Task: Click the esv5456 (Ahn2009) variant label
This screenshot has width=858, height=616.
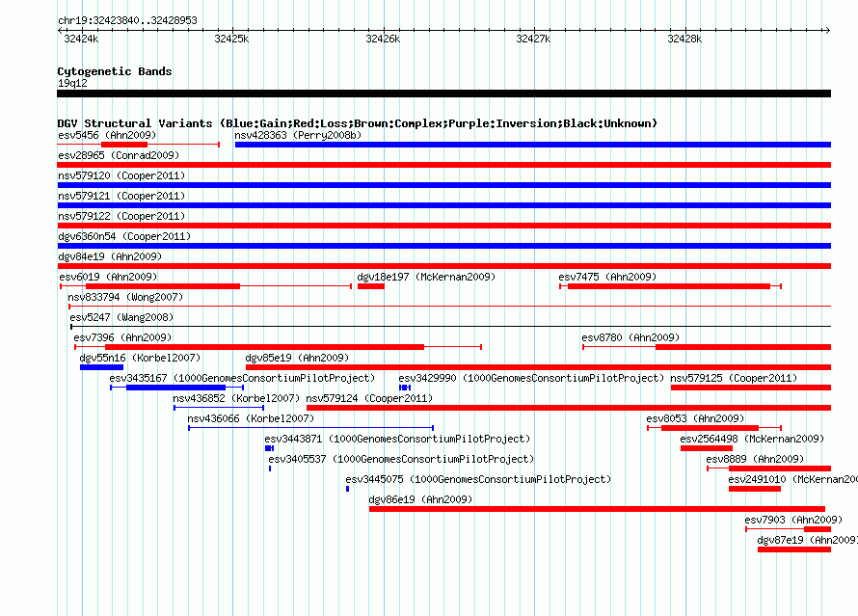Action: pos(107,135)
